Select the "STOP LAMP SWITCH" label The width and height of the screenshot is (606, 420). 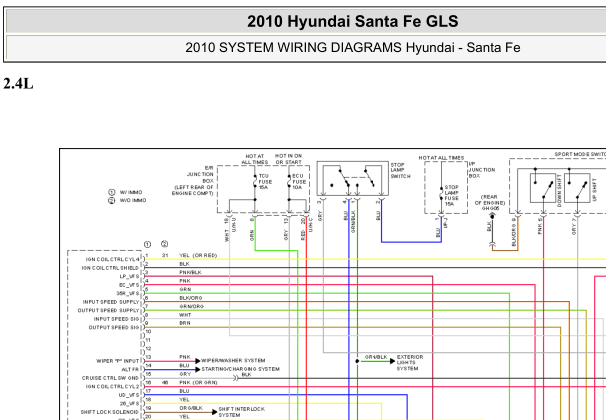(400, 170)
